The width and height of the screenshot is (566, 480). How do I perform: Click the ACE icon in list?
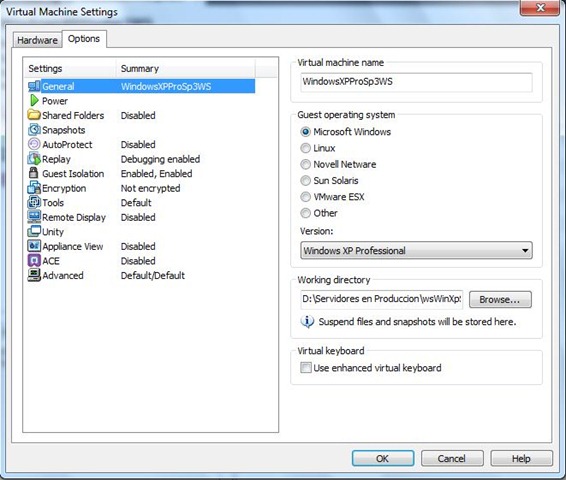pyautogui.click(x=34, y=261)
